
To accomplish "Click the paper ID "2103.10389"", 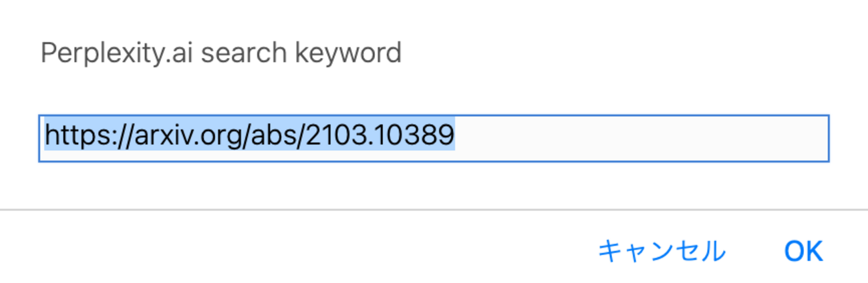I will tap(381, 135).
